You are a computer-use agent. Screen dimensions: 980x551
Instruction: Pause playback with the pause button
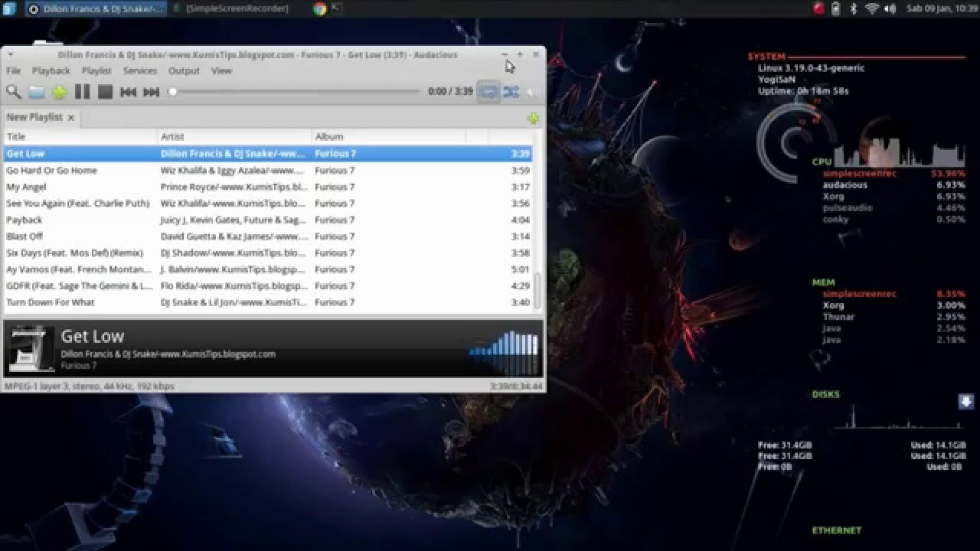click(83, 92)
